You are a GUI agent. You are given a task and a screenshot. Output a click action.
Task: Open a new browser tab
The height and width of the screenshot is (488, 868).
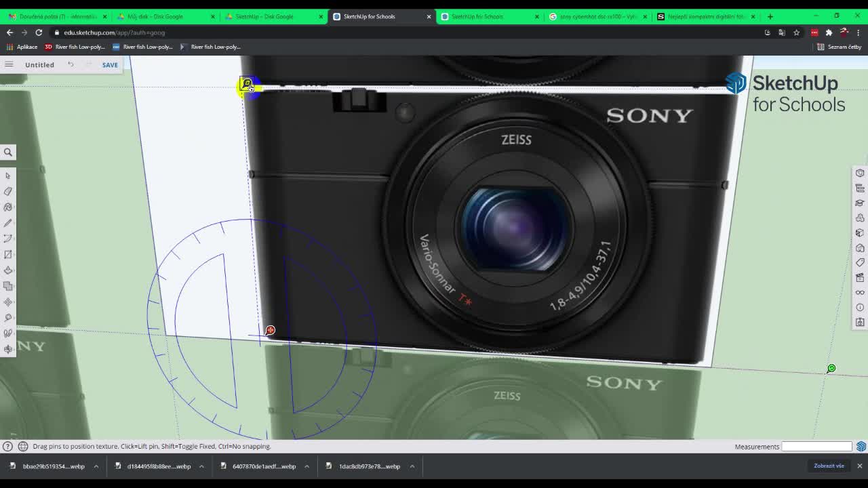click(770, 16)
